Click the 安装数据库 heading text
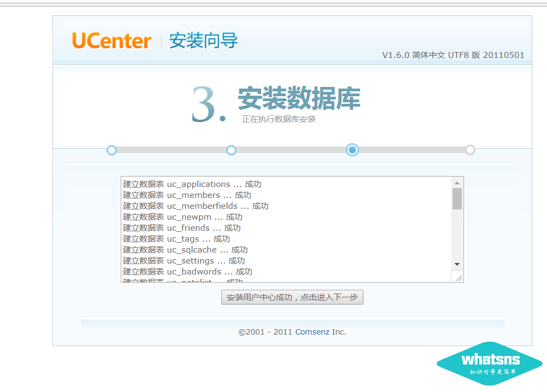 click(299, 98)
